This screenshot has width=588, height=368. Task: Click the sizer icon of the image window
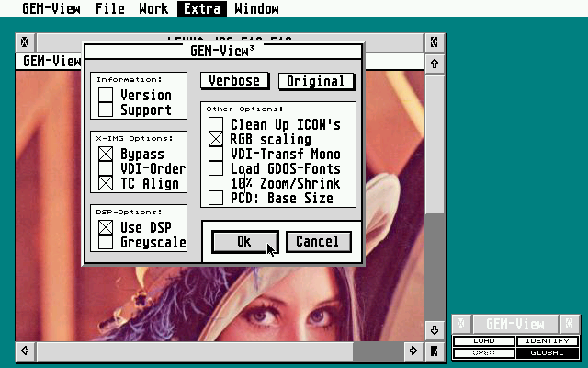coord(435,351)
